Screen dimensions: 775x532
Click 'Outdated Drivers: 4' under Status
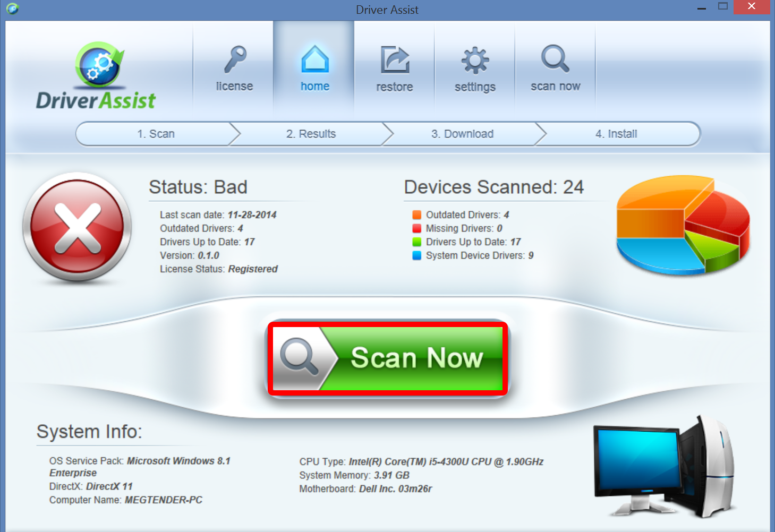click(x=202, y=228)
